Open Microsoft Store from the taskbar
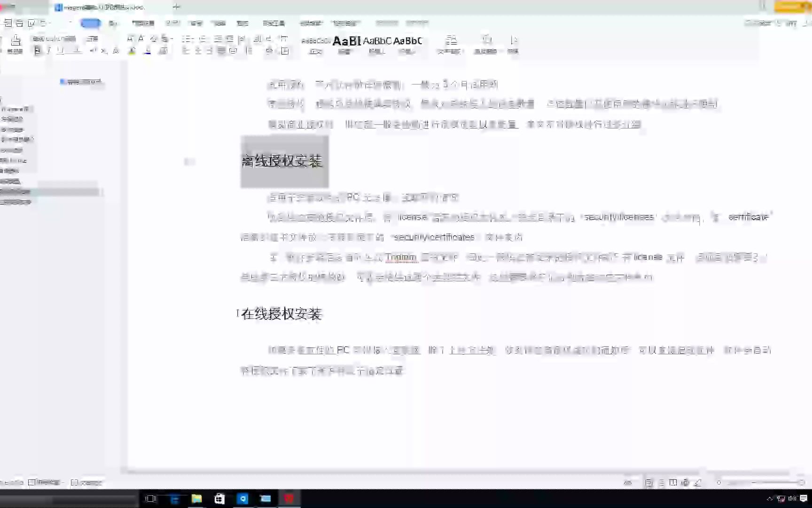The height and width of the screenshot is (508, 812). click(x=219, y=499)
